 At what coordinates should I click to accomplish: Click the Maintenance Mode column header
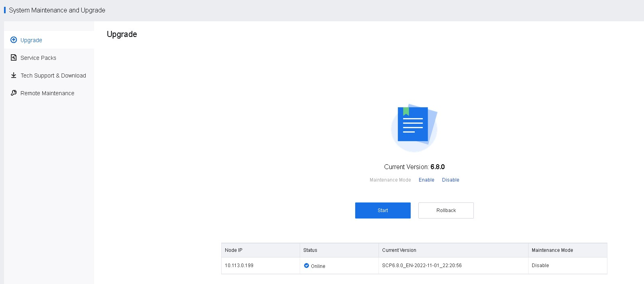coord(552,250)
